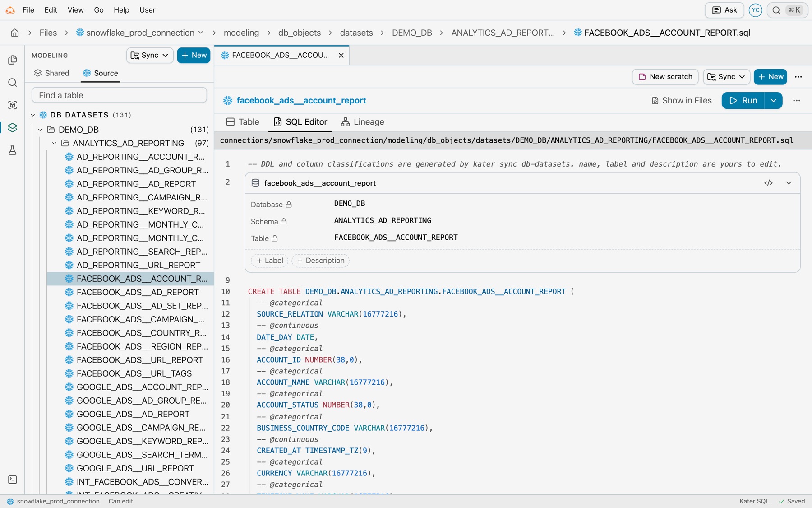Screen dimensions: 812x508
Task: Click the datasets breadcrumb
Action: point(356,33)
